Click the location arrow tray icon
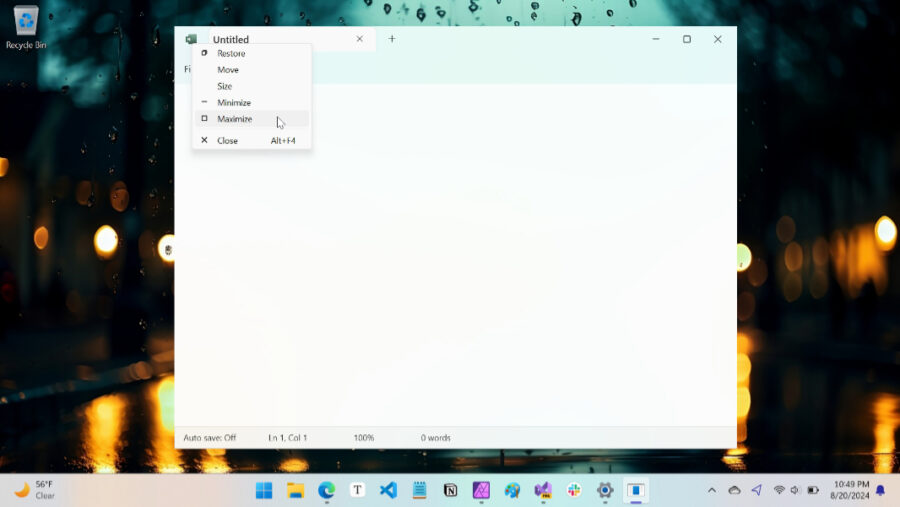This screenshot has height=507, width=900. pyautogui.click(x=757, y=490)
